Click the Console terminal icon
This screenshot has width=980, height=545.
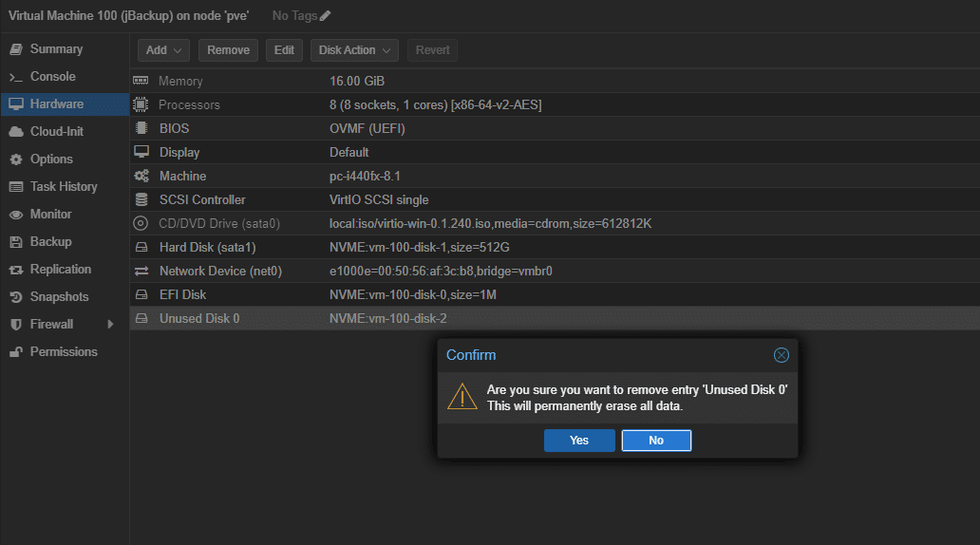pyautogui.click(x=16, y=77)
